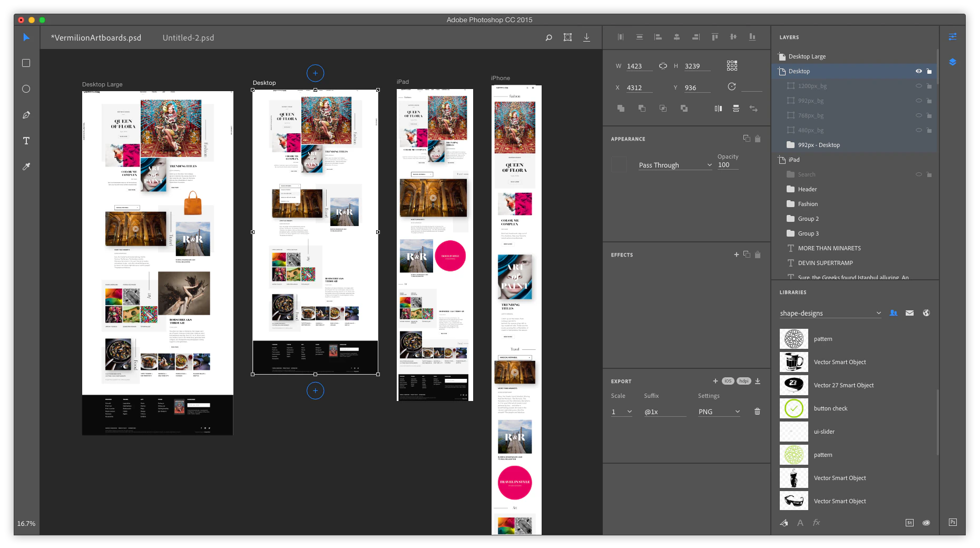Screen dimensions: 980x548
Task: Select the Rectangle tool
Action: pos(25,63)
